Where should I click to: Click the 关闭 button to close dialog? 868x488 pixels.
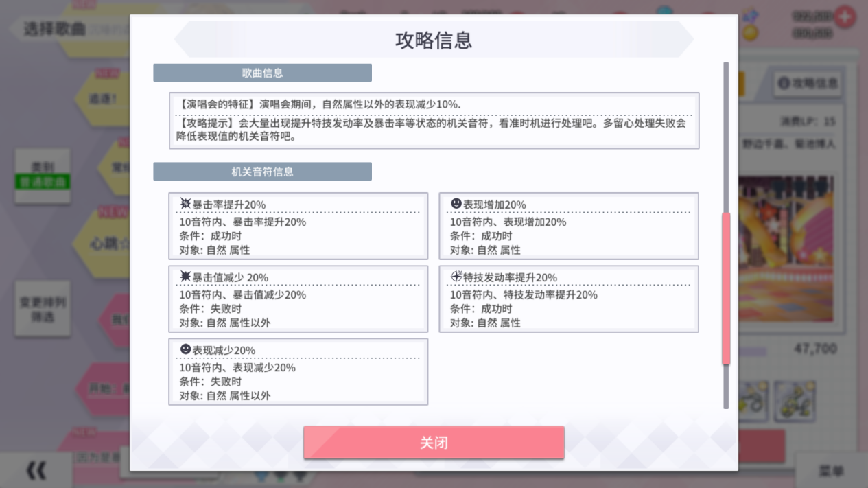[x=434, y=443]
